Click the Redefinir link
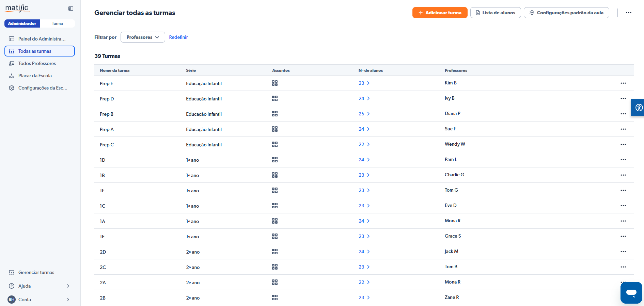The image size is (644, 306). pos(178,37)
